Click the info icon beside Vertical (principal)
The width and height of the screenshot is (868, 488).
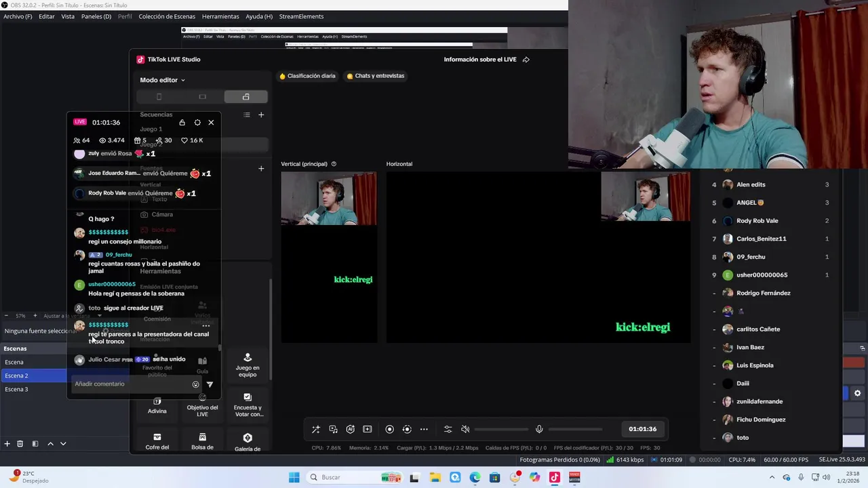click(334, 164)
